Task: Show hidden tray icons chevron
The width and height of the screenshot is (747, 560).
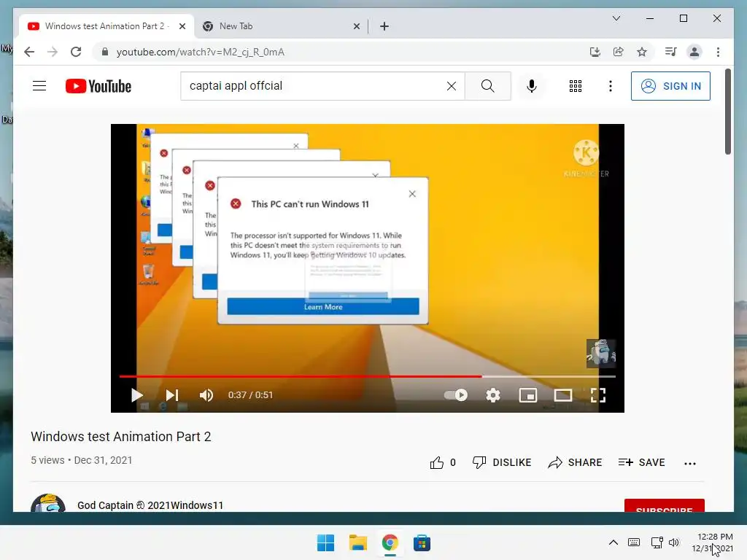Action: (614, 542)
